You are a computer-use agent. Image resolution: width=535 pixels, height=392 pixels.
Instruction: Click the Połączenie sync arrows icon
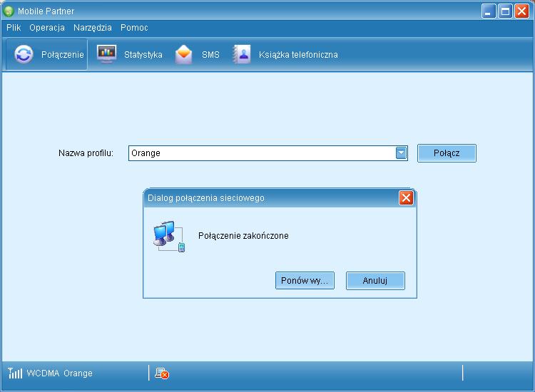[x=24, y=54]
